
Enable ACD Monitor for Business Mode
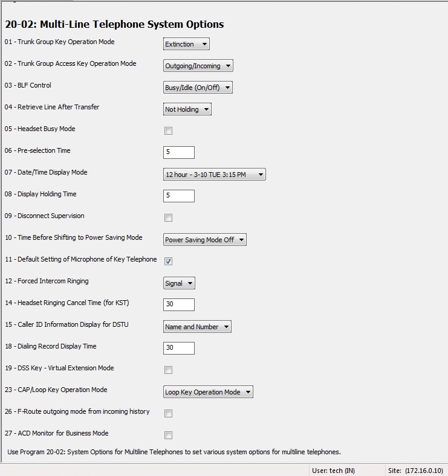169,436
